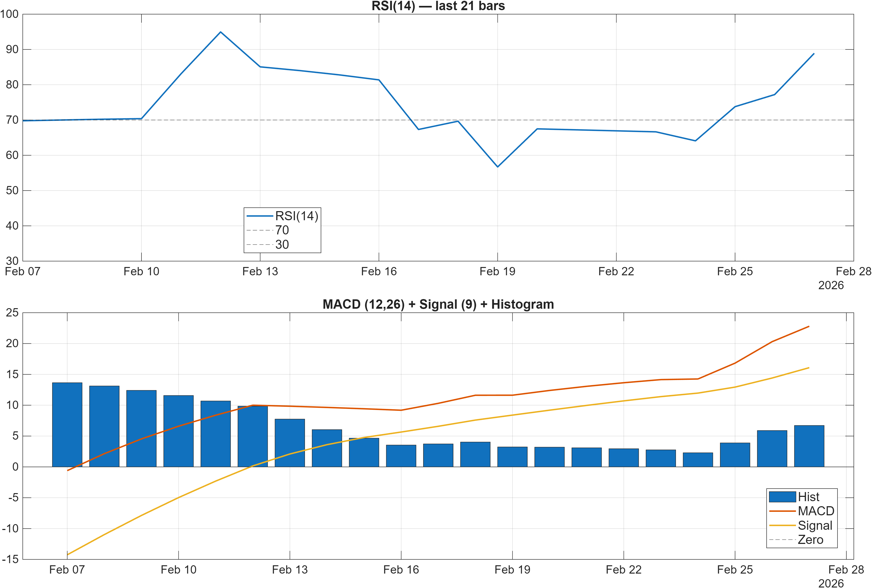The width and height of the screenshot is (872, 588).
Task: Click the '2026' year label under the RSI chart
Action: click(x=831, y=285)
